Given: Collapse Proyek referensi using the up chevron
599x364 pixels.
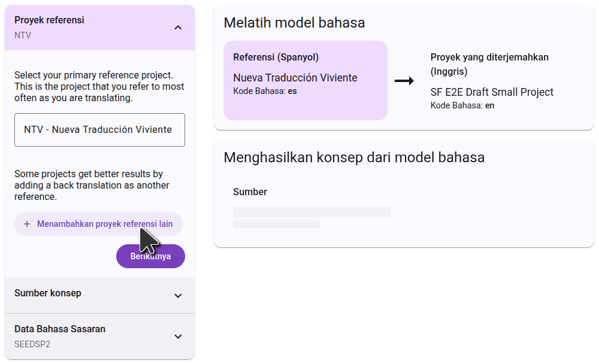Looking at the screenshot, I should (x=178, y=28).
